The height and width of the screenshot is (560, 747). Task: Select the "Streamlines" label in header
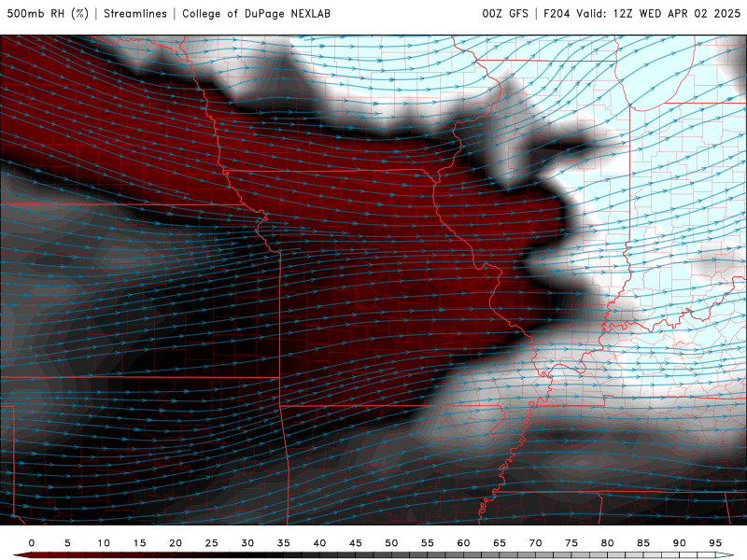pyautogui.click(x=135, y=14)
